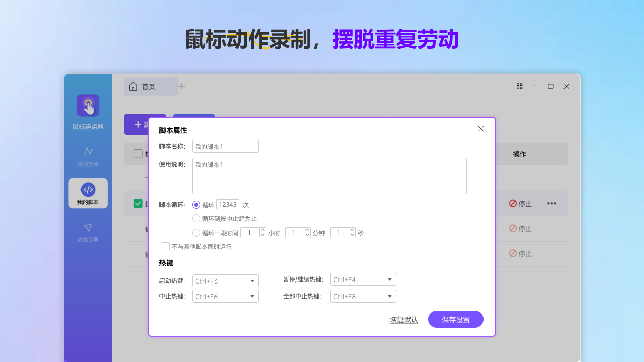The width and height of the screenshot is (644, 362).
Task: Open the 暂停/继续热键 Ctrl+F4 dropdown
Action: click(x=363, y=279)
